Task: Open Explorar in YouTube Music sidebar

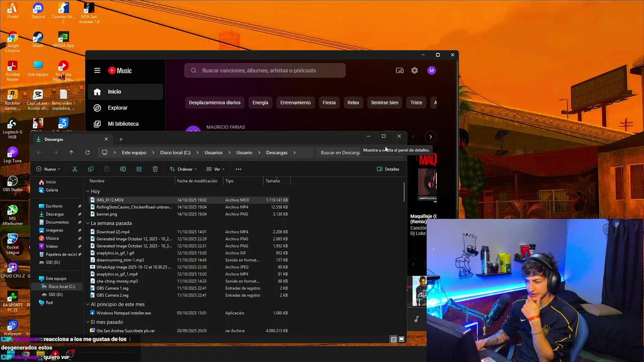Action: (x=125, y=108)
